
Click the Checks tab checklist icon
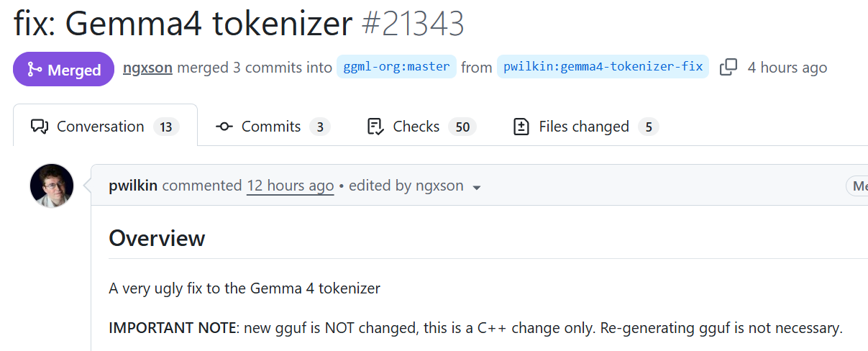tap(375, 127)
